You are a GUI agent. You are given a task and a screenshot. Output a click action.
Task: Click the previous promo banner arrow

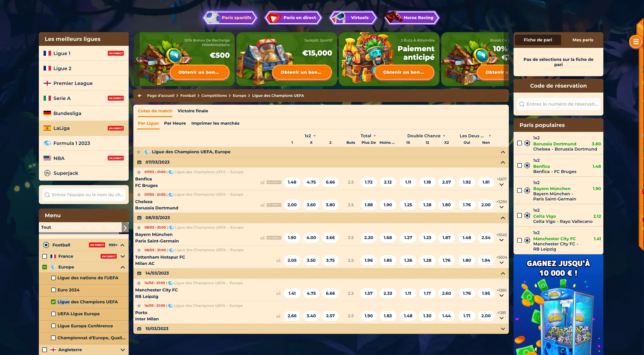pyautogui.click(x=137, y=59)
